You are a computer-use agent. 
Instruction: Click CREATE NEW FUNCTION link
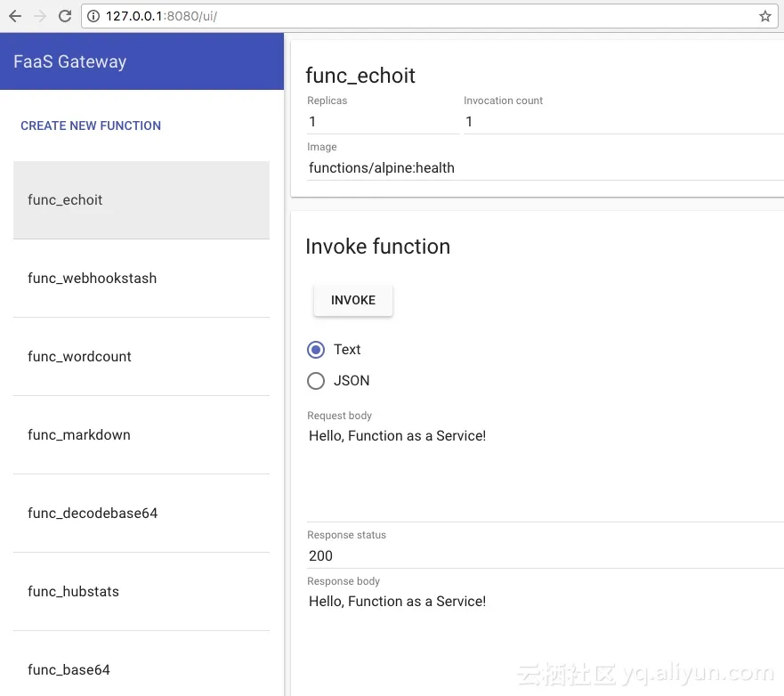tap(91, 125)
